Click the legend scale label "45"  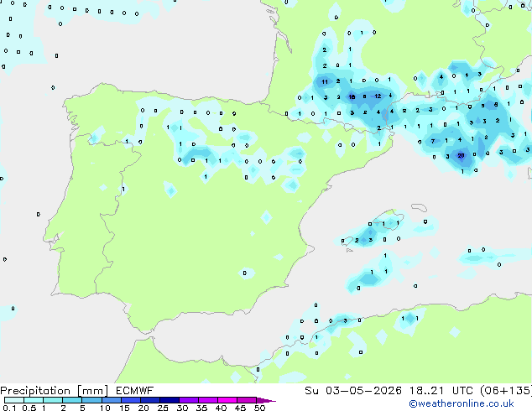click(240, 408)
